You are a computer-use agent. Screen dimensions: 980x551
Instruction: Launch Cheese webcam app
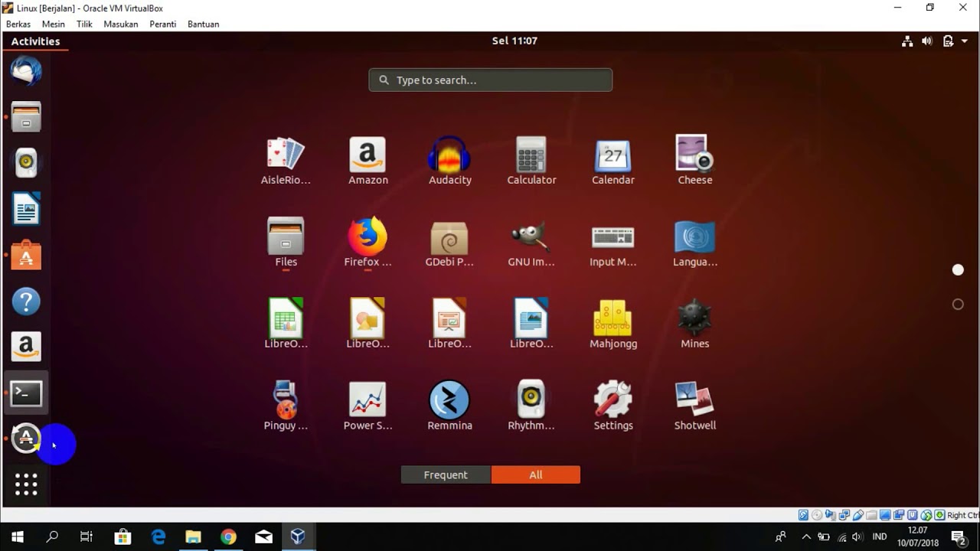pos(695,161)
